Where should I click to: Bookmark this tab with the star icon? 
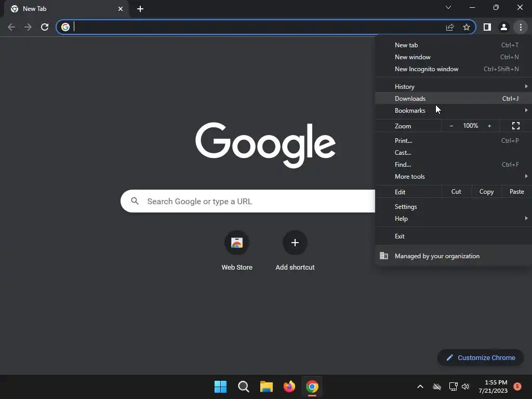pyautogui.click(x=467, y=27)
